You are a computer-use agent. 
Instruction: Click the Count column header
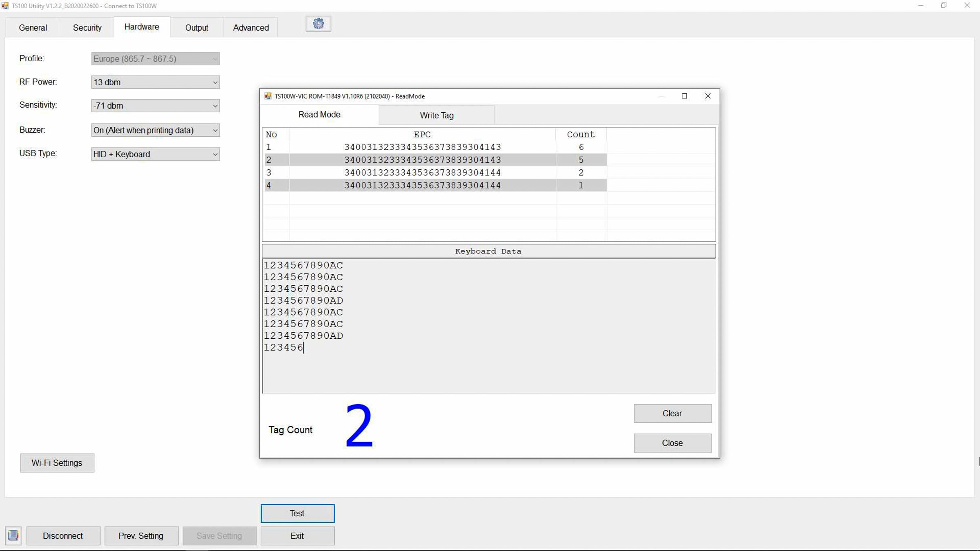click(x=581, y=134)
